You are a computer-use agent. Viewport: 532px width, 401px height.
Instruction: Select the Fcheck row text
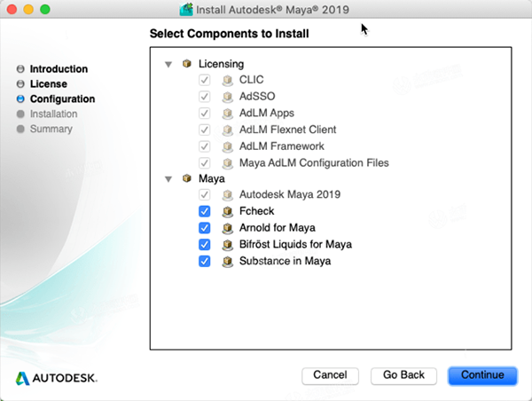[x=257, y=211]
